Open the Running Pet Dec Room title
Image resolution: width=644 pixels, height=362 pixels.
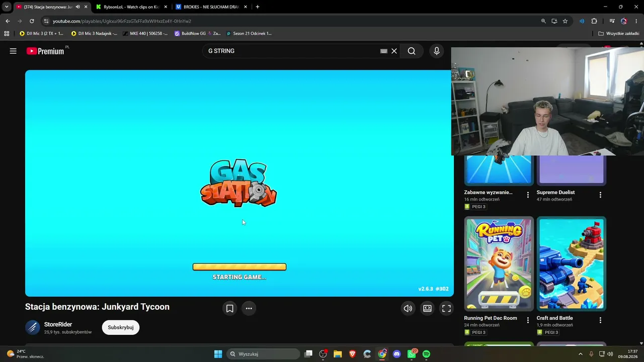(x=491, y=318)
